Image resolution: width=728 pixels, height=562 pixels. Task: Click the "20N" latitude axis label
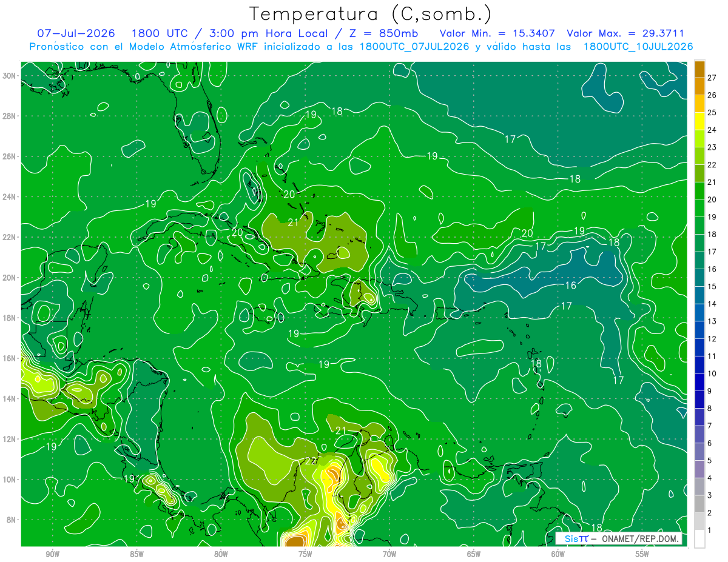click(10, 278)
